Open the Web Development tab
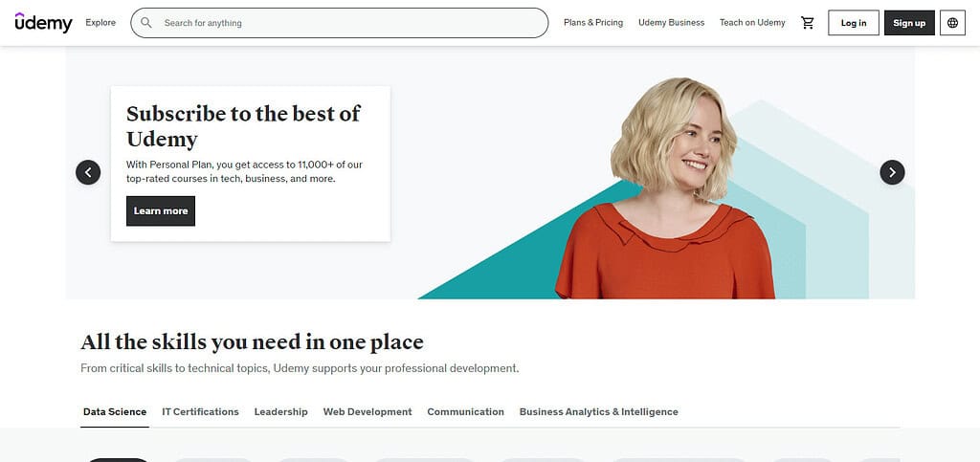 367,412
